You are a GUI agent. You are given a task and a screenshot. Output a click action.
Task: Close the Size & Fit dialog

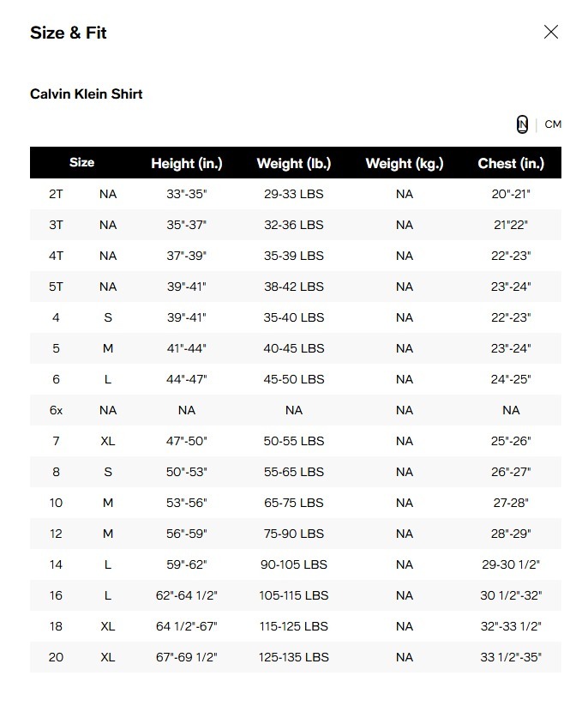[x=551, y=33]
